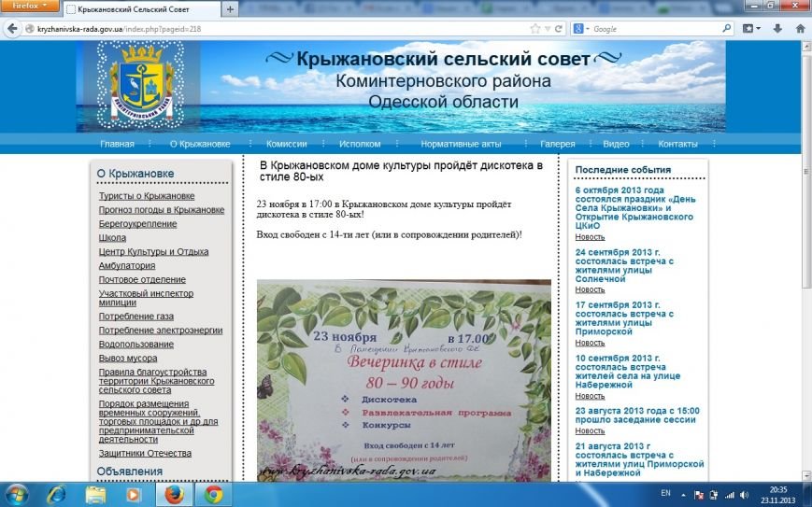Screen dimensions: 812x507
Task: Switch to Firefox taskbar icon
Action: click(174, 495)
